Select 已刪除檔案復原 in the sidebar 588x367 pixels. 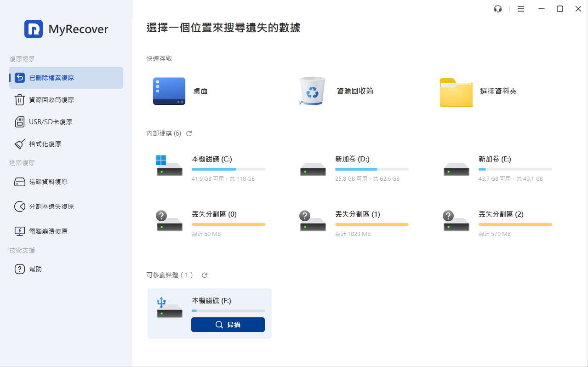[x=66, y=78]
